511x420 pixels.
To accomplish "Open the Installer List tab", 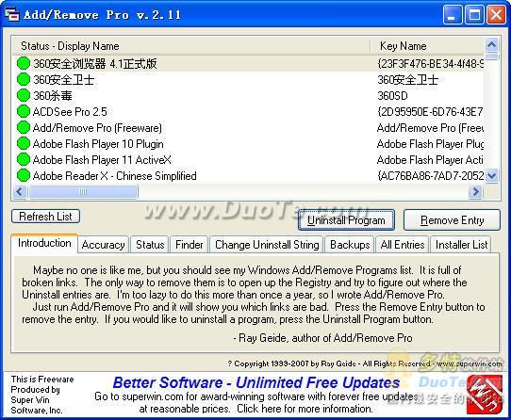I will [461, 245].
